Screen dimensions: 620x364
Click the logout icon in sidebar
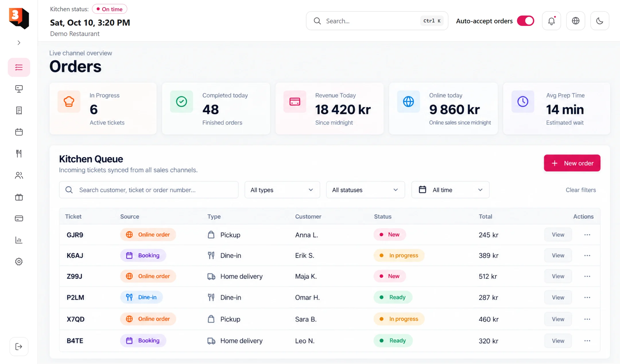pyautogui.click(x=19, y=346)
